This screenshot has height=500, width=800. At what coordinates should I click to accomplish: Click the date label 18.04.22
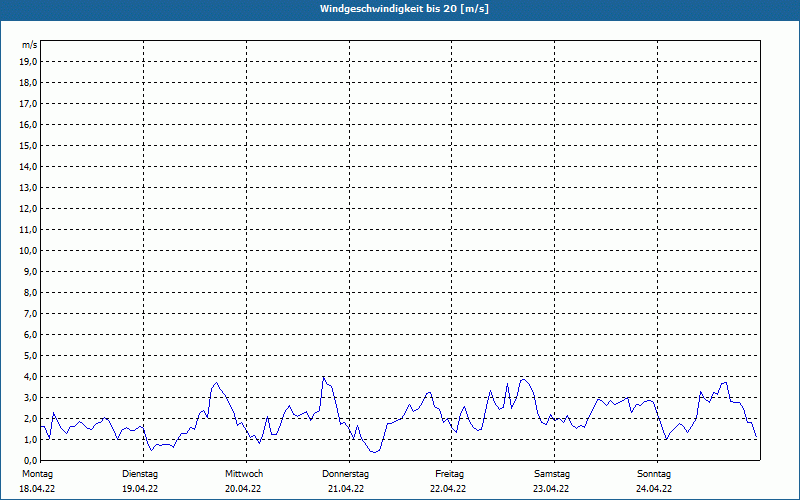point(37,489)
